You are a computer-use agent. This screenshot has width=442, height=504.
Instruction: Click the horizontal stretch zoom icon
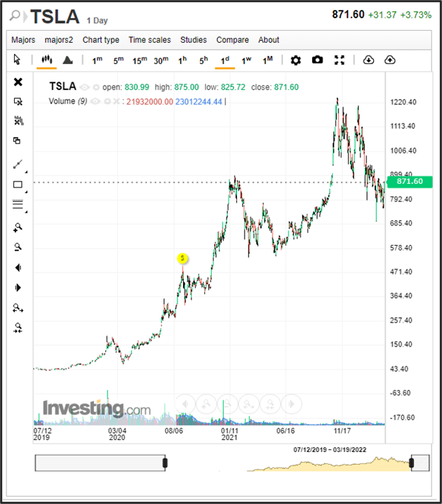click(18, 308)
